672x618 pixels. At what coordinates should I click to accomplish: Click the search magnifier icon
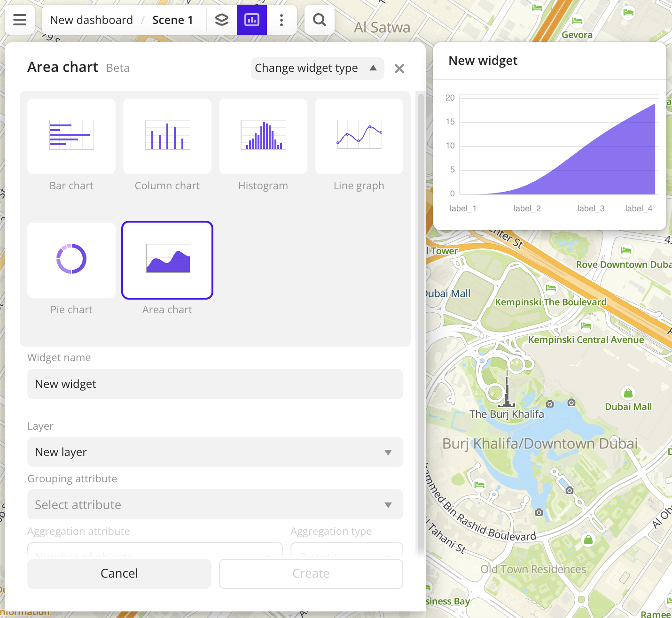click(319, 20)
